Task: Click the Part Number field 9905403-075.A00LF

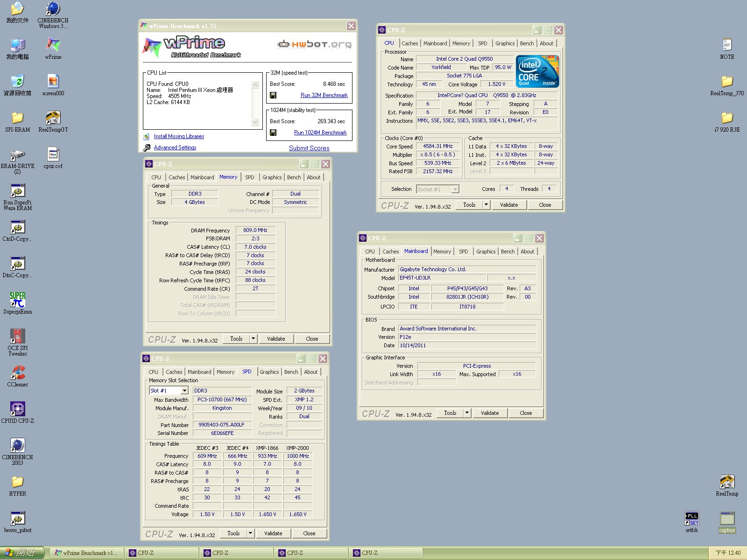Action: (222, 425)
